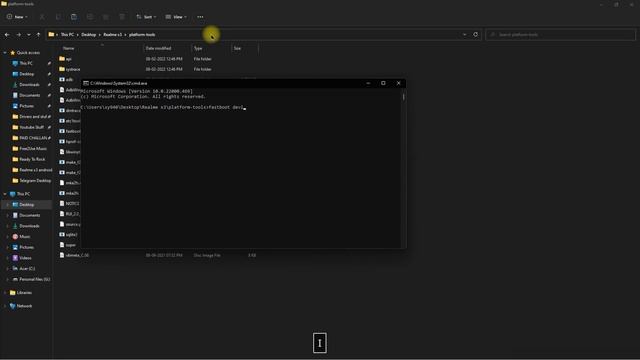Select the 'sqlite3' file in list
640x360 pixels.
71,235
